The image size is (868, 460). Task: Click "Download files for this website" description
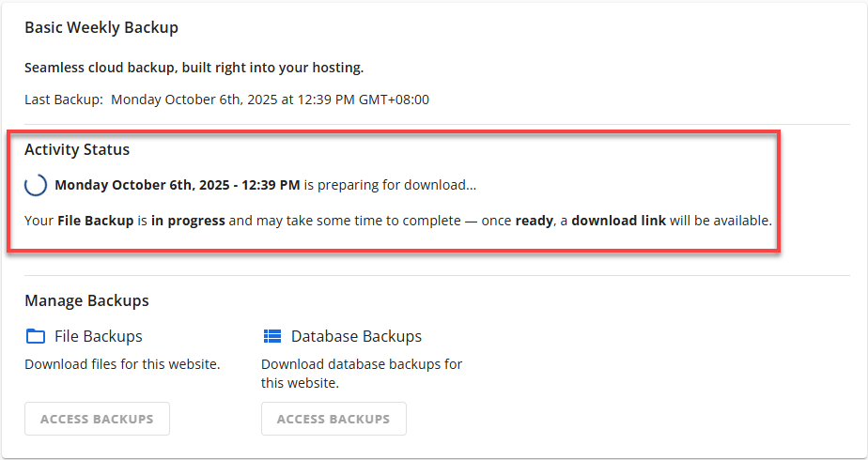(x=122, y=364)
